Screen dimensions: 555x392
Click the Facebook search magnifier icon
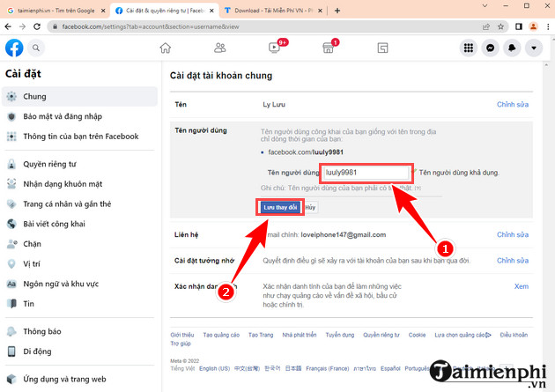point(36,48)
